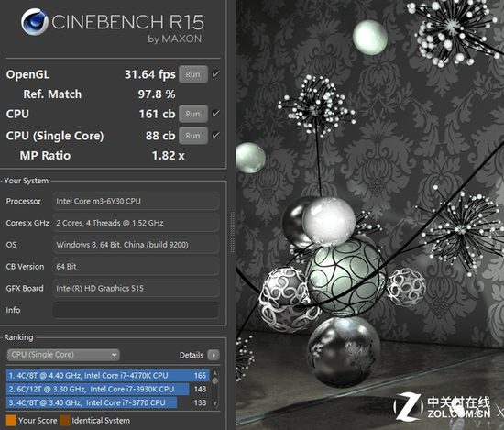Run the CPU benchmark
Screen dimensions: 504x430
(192, 114)
